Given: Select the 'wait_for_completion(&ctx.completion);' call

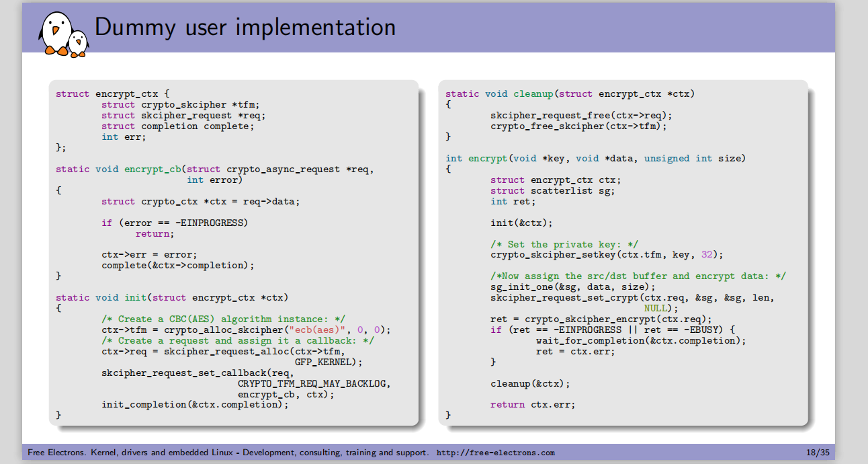Looking at the screenshot, I should pyautogui.click(x=641, y=341).
